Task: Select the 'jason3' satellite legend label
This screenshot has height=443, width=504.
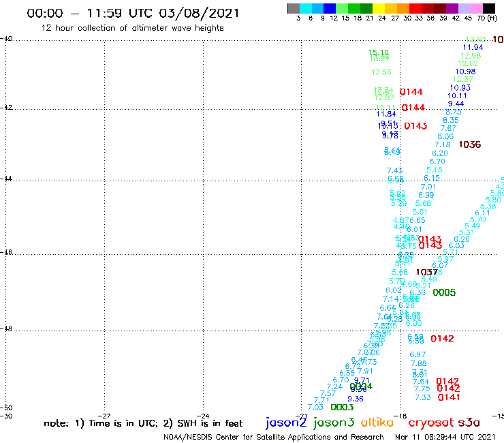Action: coord(334,423)
